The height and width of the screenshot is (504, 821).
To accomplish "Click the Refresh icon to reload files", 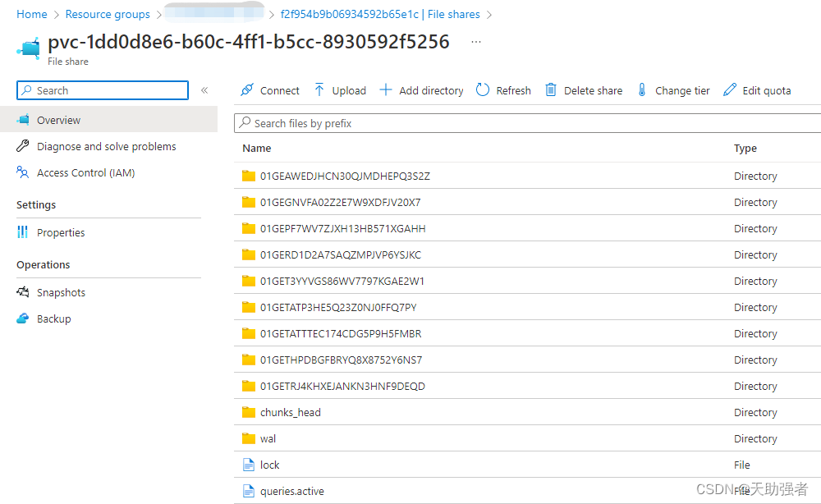I will click(x=483, y=90).
